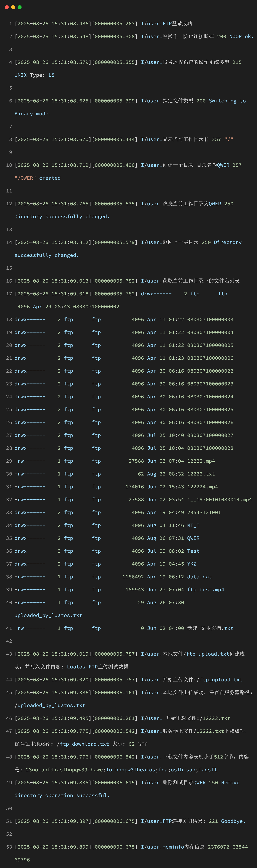This screenshot has width=257, height=868.
Task: Select directory name 080307100000002
Action: point(96,307)
